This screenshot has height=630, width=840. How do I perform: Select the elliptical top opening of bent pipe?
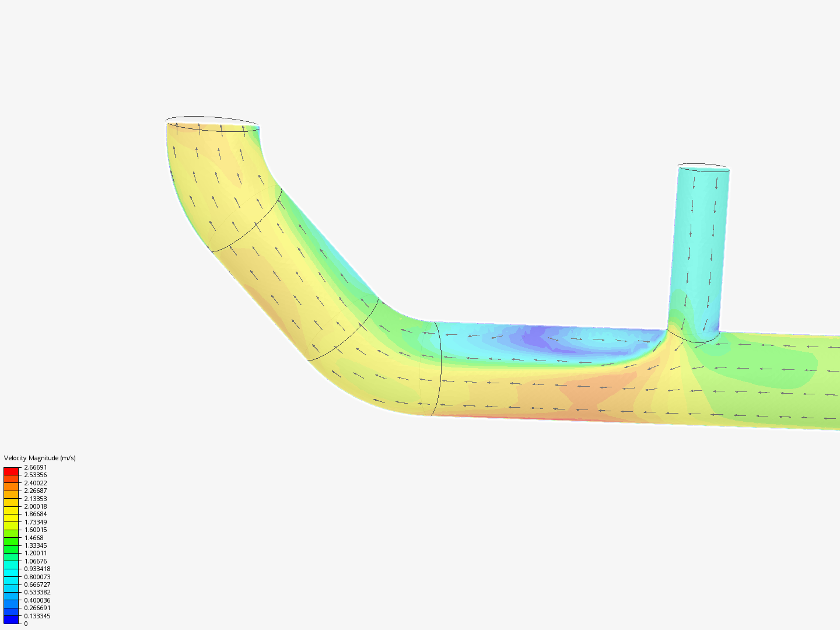click(212, 124)
